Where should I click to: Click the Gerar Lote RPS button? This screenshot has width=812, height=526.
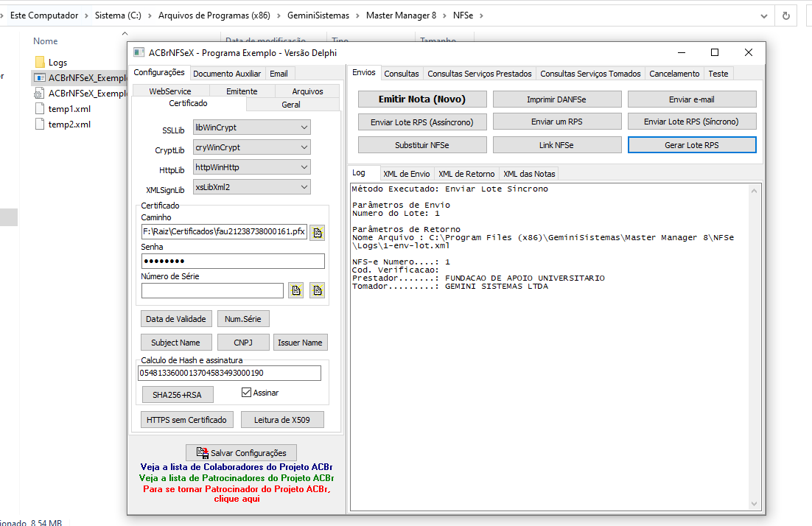point(692,145)
